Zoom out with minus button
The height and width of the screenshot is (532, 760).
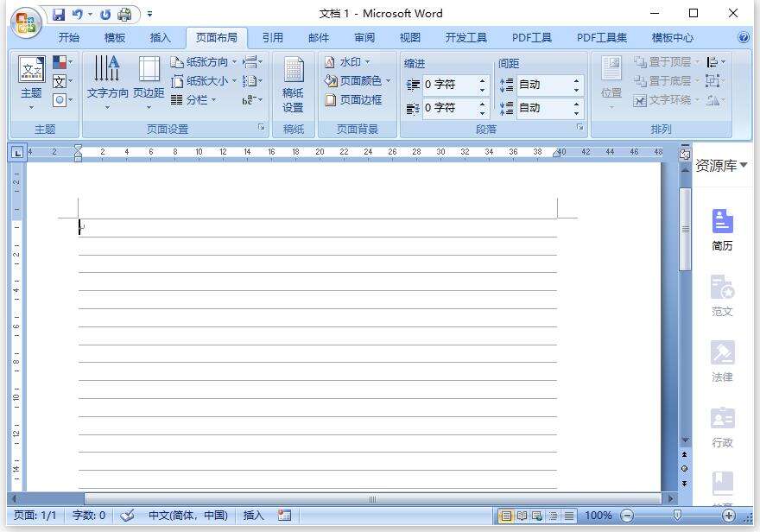(x=627, y=516)
